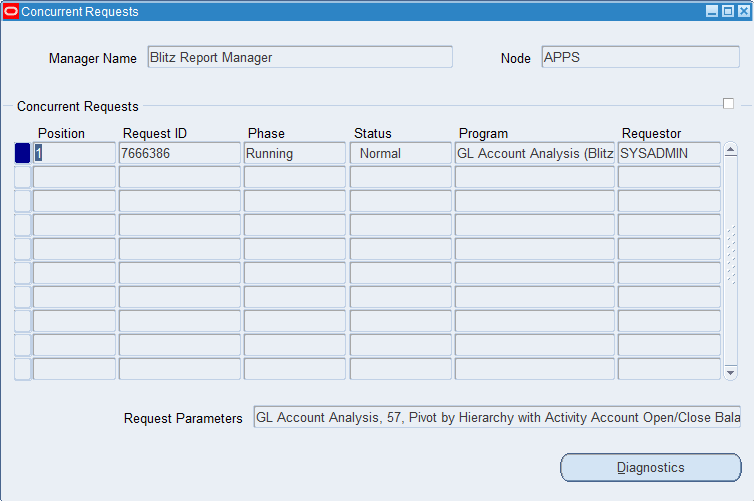This screenshot has width=754, height=501.
Task: Click the SYSADMIN requestor cell
Action: (x=669, y=153)
